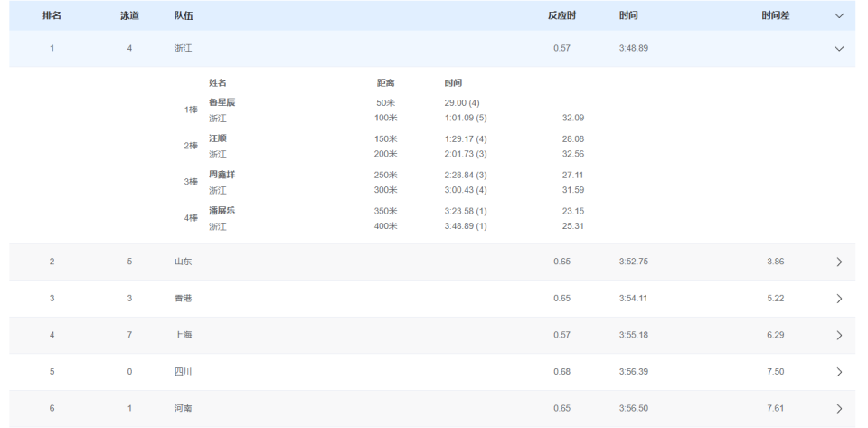
Task: Click the lap time 28.08
Action: coord(573,139)
